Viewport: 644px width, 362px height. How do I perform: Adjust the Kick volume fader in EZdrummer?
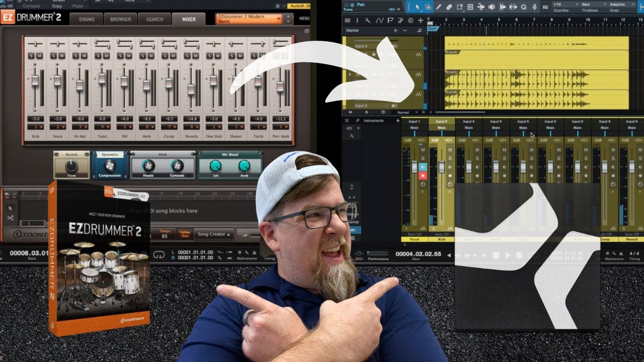point(35,80)
